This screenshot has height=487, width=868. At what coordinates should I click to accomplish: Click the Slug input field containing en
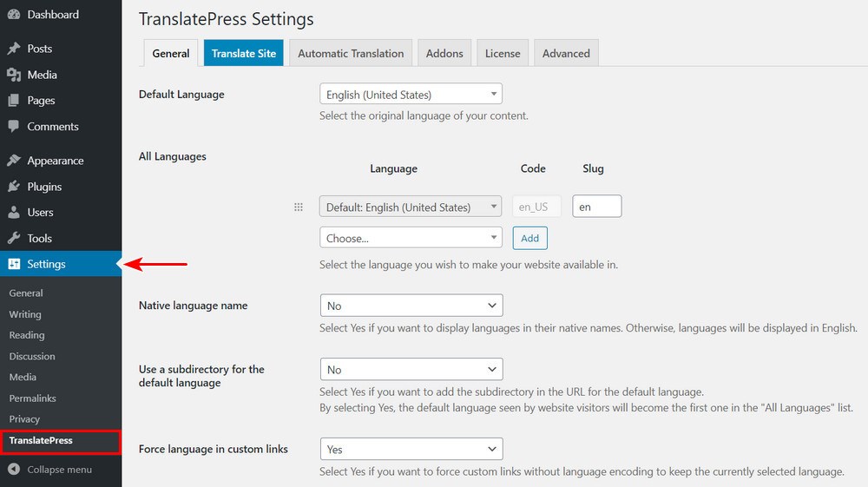coord(597,207)
